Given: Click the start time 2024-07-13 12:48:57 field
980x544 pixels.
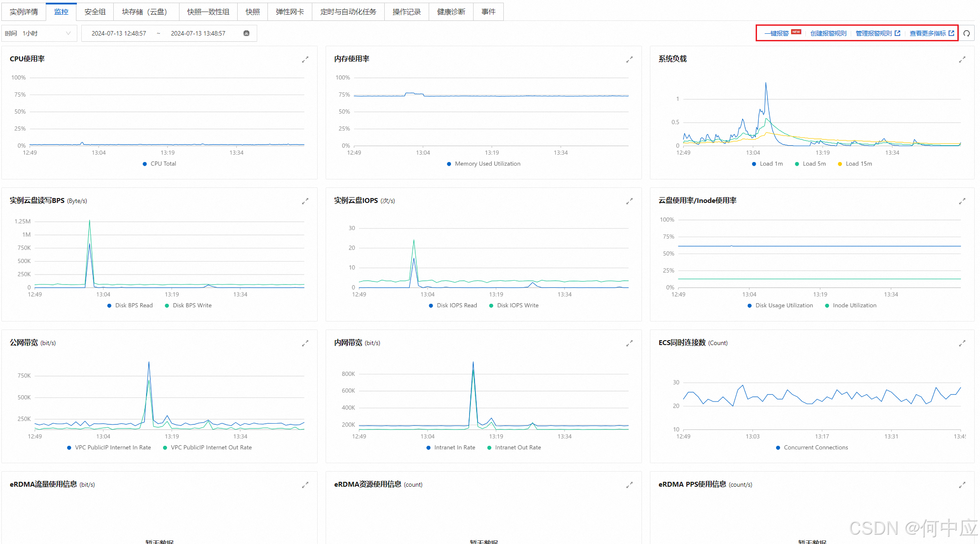Looking at the screenshot, I should (x=119, y=33).
